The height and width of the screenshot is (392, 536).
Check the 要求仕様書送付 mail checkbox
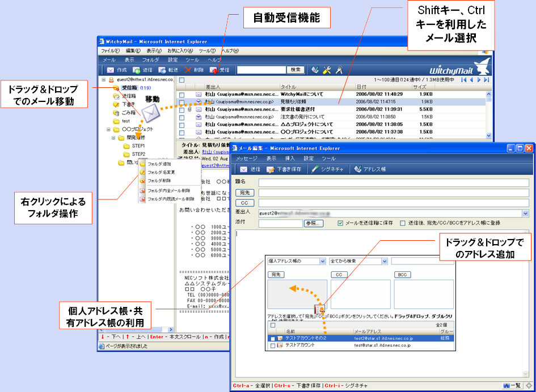tap(182, 109)
